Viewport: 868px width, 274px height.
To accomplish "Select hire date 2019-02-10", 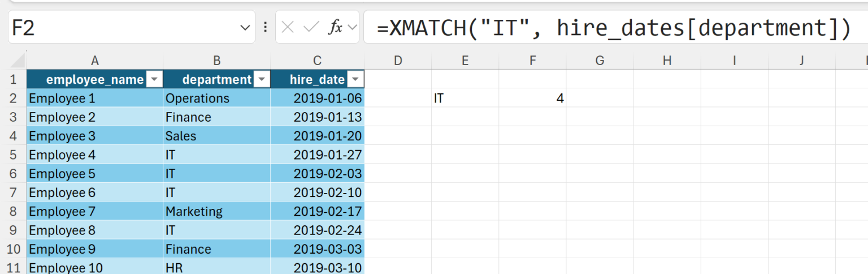I will click(318, 192).
